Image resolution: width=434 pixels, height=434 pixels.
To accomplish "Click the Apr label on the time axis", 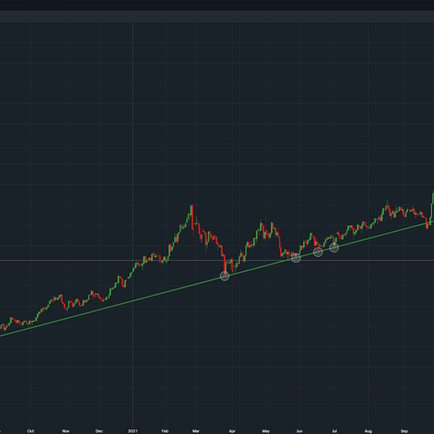I will (232, 431).
